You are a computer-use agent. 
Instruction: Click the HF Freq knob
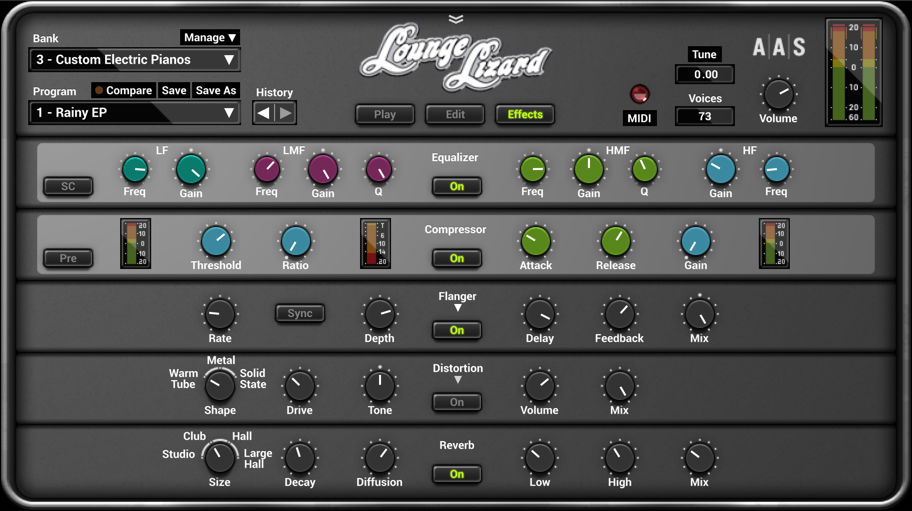coord(776,169)
